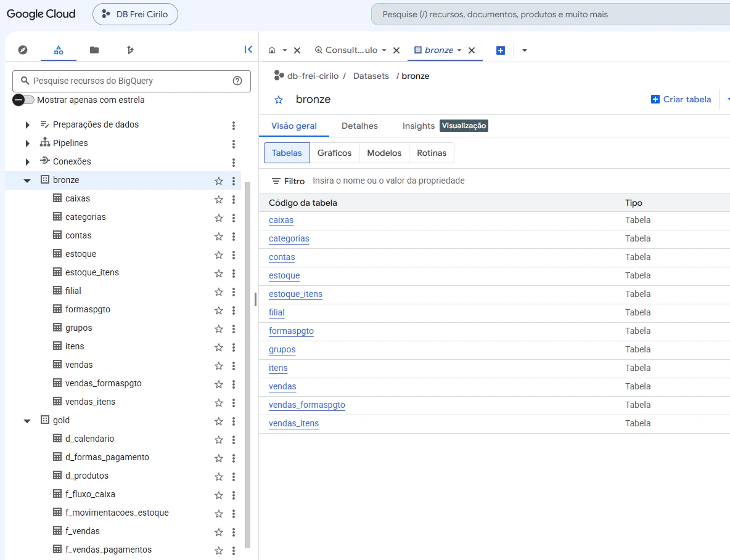730x560 pixels.
Task: Click the Filtro filter icon
Action: click(276, 181)
